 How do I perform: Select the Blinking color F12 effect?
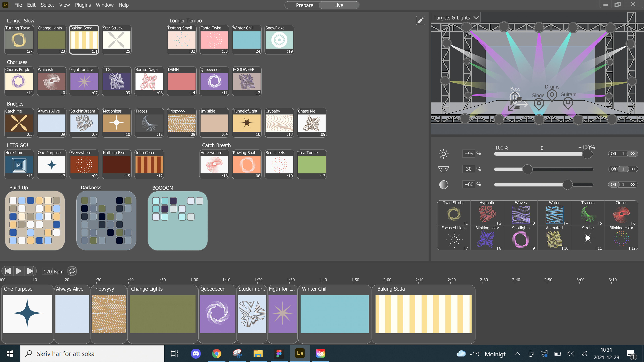tap(621, 238)
